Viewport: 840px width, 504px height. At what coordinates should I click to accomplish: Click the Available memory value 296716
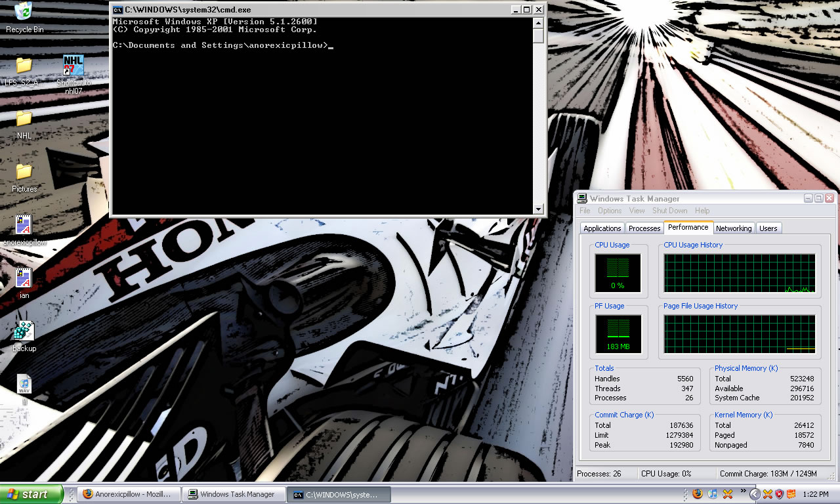tap(801, 388)
